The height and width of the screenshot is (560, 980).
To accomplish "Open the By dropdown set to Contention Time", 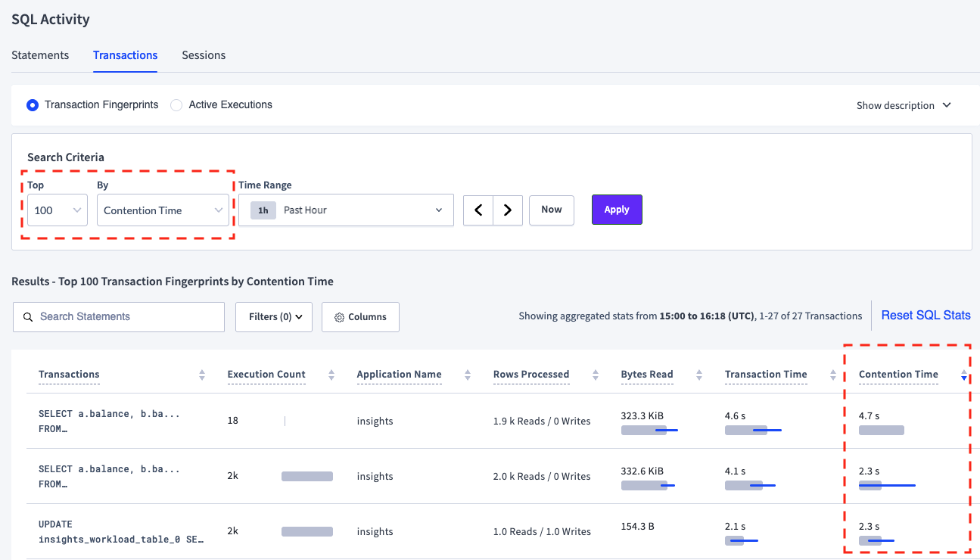I will pos(163,210).
